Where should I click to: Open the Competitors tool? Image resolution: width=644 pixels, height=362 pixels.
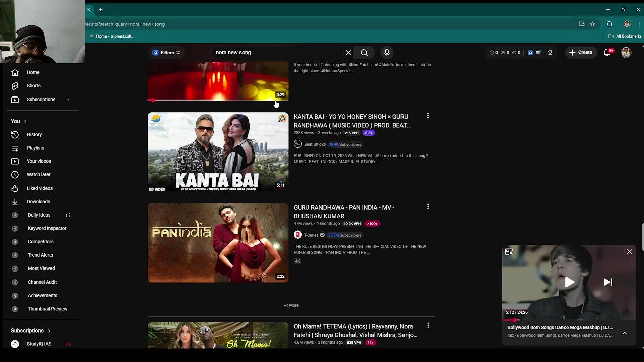point(40,242)
